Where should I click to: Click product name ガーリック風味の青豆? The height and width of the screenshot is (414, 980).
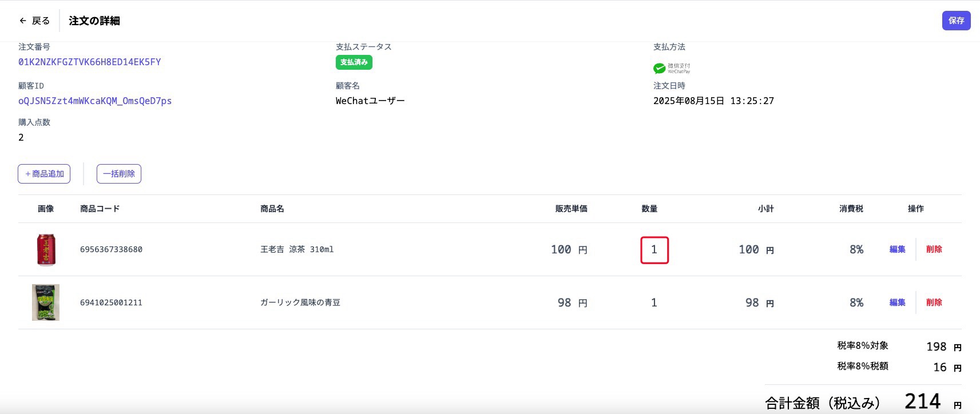pos(300,302)
